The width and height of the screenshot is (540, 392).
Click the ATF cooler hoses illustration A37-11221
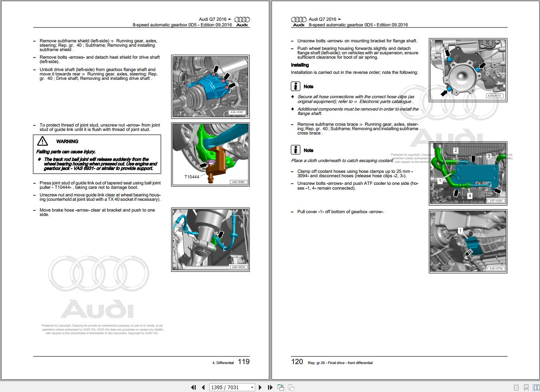[468, 174]
